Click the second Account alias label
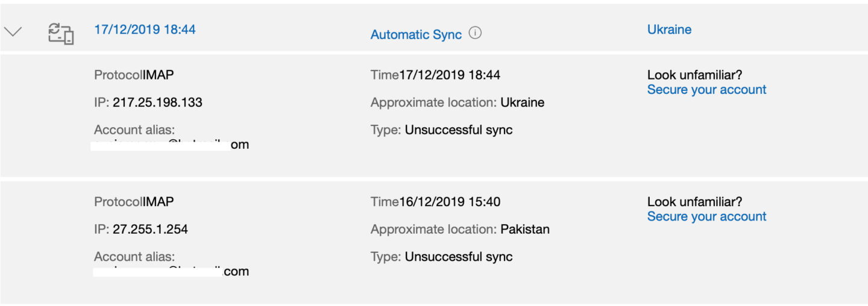 pos(134,257)
